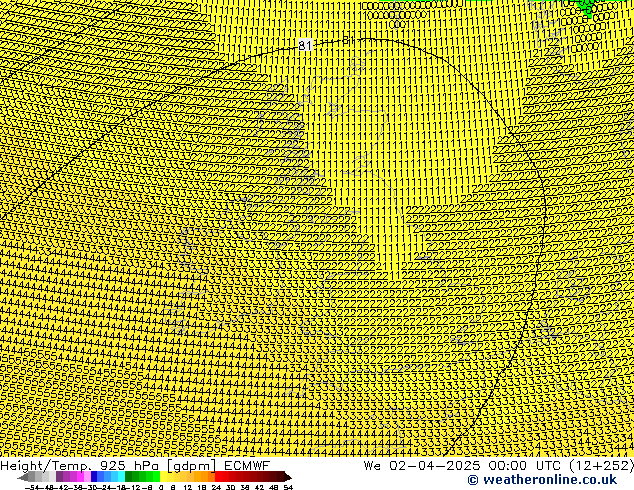Pick the yellow legend swatch above 0
Image resolution: width=634 pixels, height=490 pixels.
163,477
